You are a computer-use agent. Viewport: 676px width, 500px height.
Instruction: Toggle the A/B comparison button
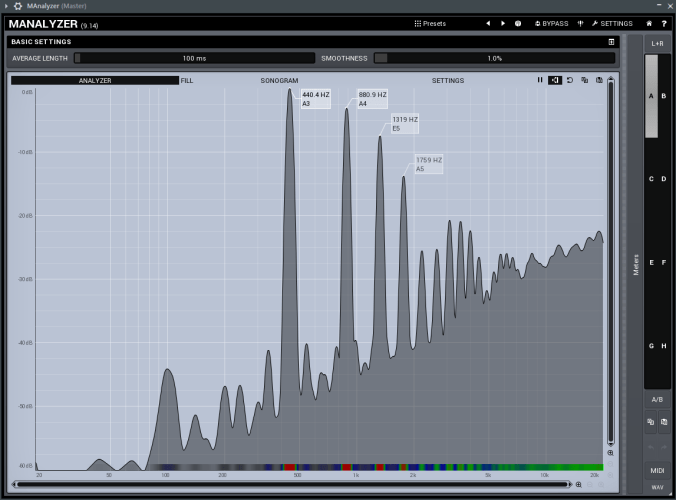pyautogui.click(x=657, y=399)
